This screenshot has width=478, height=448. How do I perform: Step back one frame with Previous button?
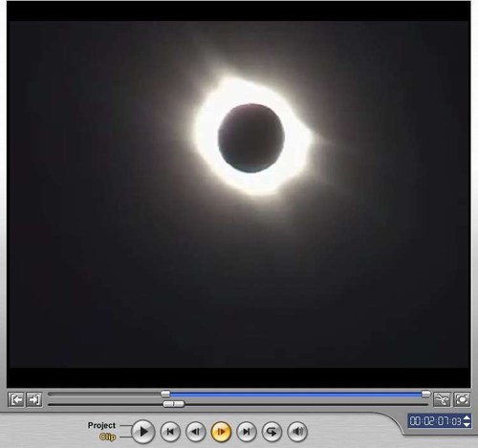(x=195, y=432)
